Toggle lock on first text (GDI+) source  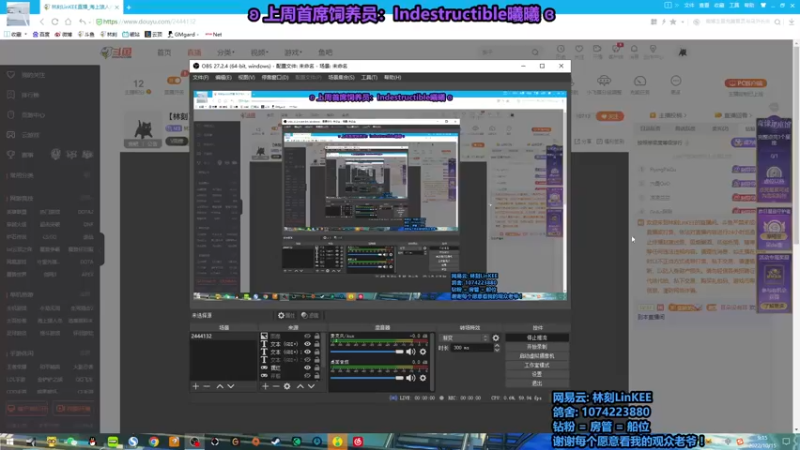coord(317,344)
